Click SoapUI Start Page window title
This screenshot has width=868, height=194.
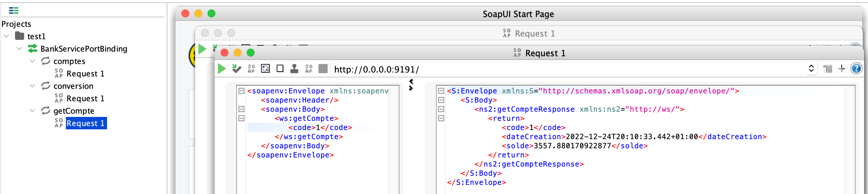click(518, 14)
